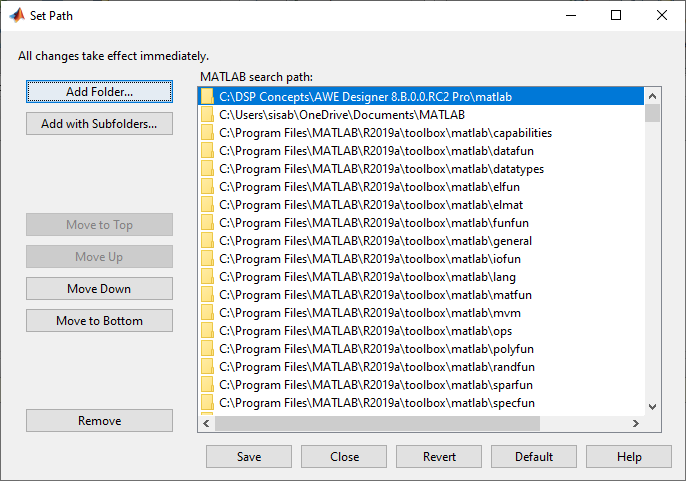Select the toolbox\matlab\datafun path
The image size is (686, 481).
click(x=422, y=151)
